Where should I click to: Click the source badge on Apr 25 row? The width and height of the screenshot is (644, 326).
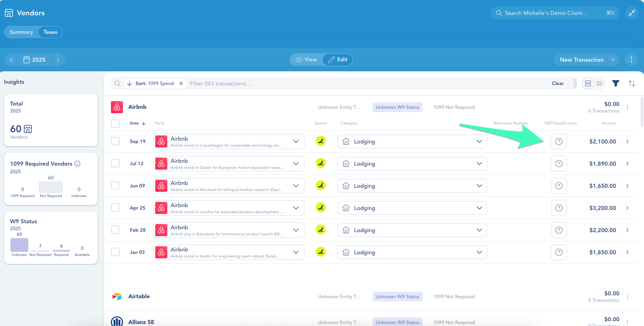click(x=321, y=208)
